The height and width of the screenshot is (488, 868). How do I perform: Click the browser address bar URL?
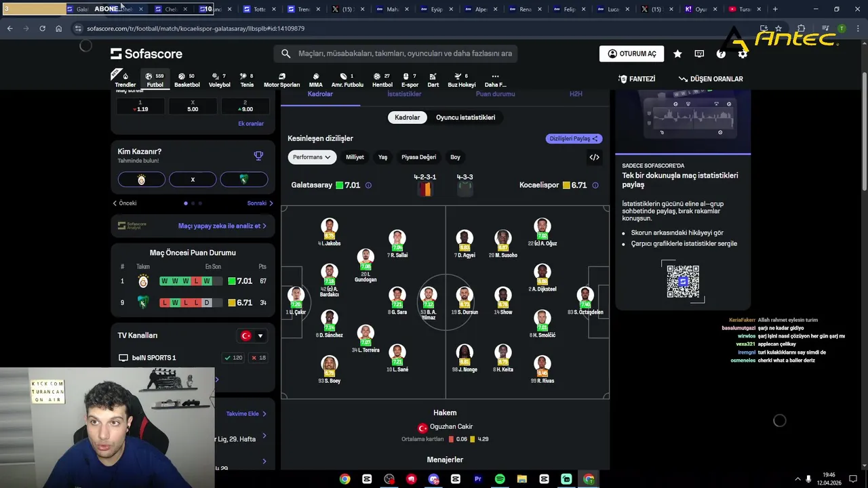click(195, 28)
